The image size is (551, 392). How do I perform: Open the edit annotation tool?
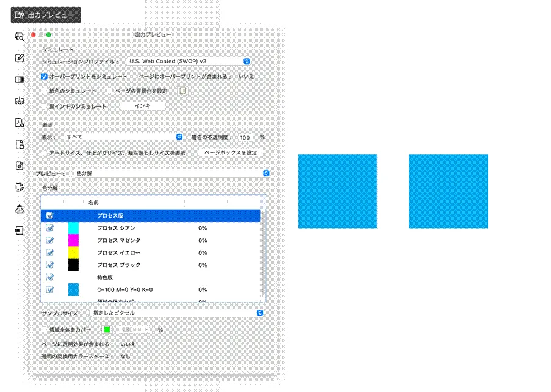[18, 57]
